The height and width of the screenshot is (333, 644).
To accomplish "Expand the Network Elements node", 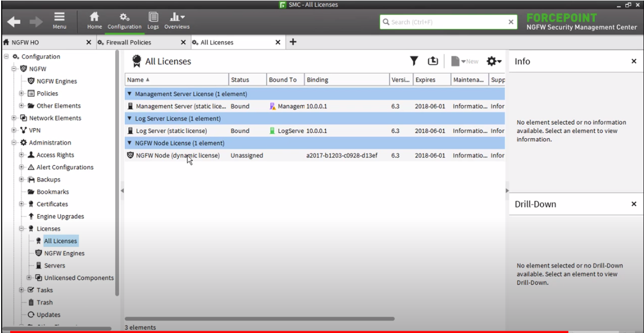I will coord(14,118).
